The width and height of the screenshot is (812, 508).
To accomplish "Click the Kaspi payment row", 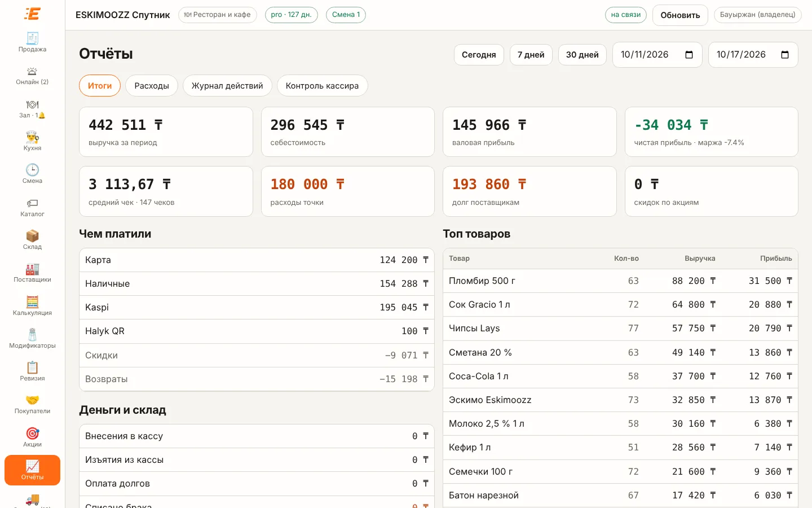I will pyautogui.click(x=257, y=307).
